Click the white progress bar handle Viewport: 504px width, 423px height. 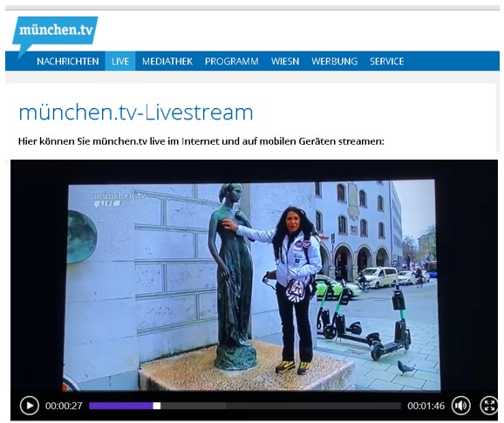[x=157, y=406]
